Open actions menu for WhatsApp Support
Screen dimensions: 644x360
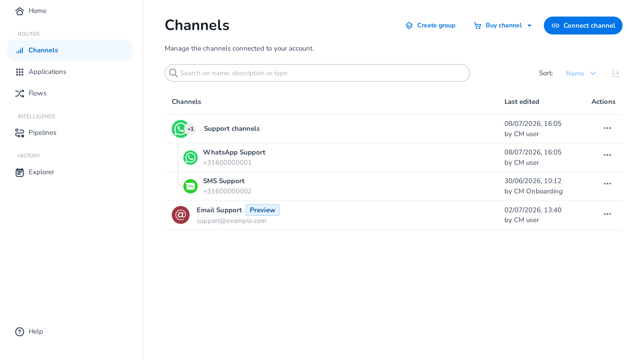[x=607, y=155]
